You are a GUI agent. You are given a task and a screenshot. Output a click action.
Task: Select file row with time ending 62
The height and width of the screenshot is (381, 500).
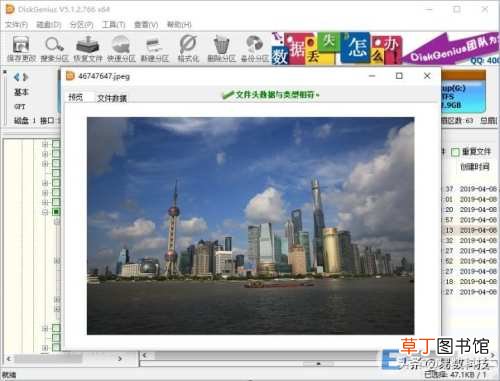pyautogui.click(x=470, y=261)
